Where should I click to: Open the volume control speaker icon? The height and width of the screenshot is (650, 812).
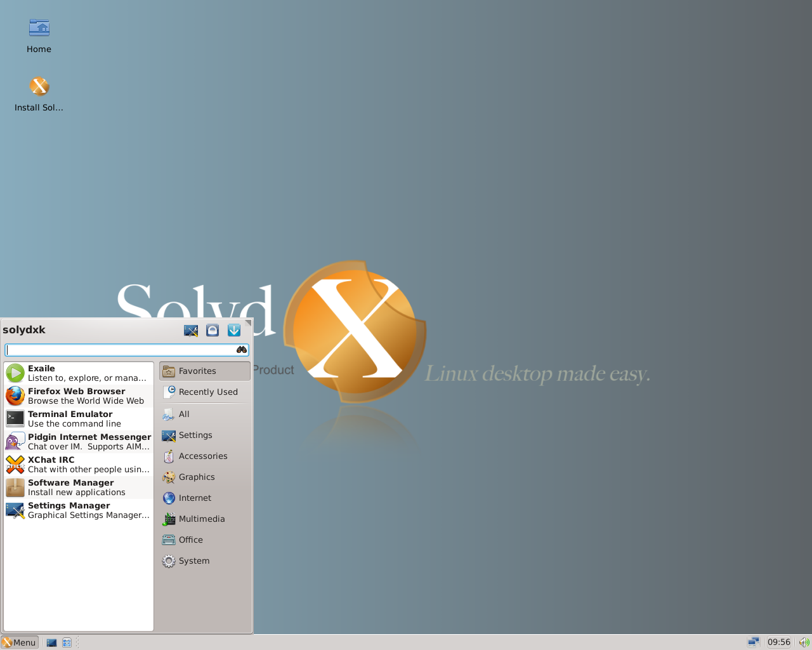point(804,642)
